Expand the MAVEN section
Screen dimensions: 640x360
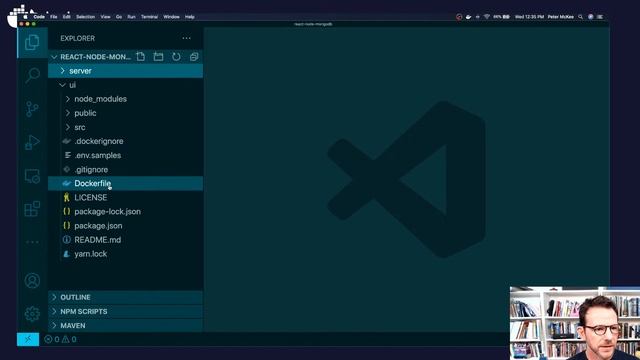tap(125, 325)
